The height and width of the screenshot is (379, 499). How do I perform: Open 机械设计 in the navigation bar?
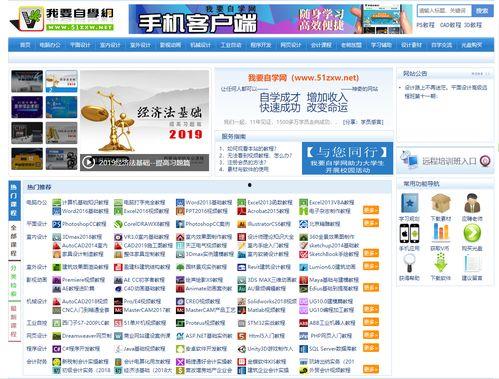point(200,45)
